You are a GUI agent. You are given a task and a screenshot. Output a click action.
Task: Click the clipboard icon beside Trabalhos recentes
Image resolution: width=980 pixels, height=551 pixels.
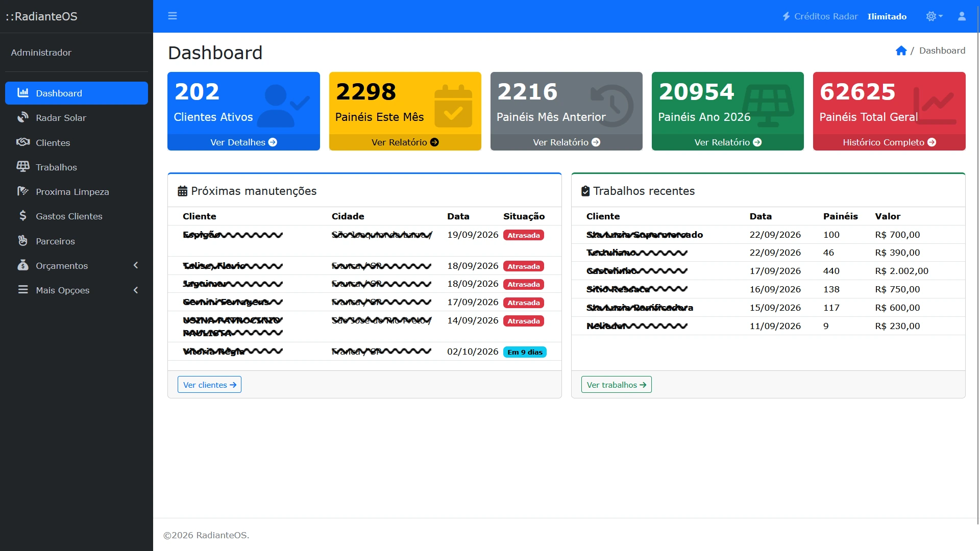point(585,191)
